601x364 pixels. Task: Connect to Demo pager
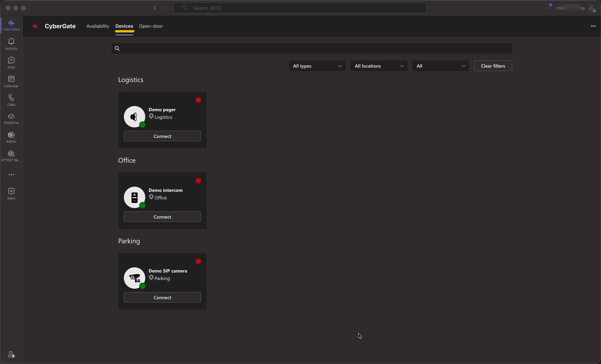pos(162,136)
